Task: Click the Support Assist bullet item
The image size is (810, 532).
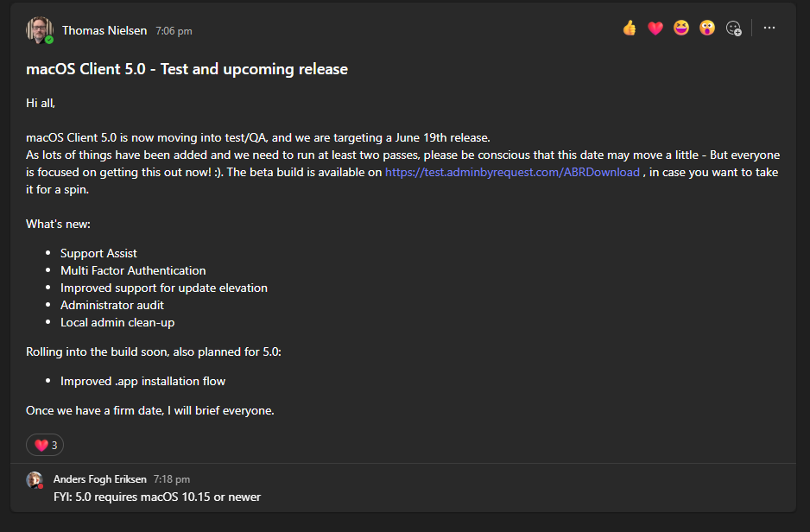Action: tap(98, 253)
